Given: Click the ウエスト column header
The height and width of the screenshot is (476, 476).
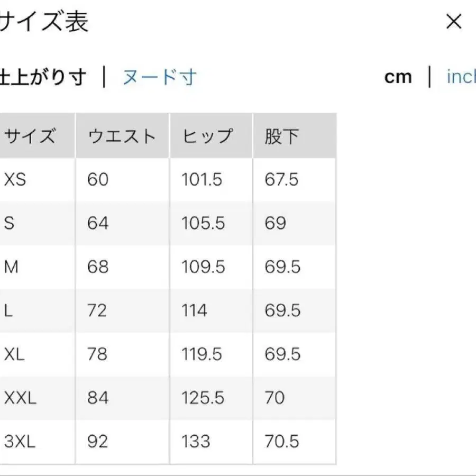Looking at the screenshot, I should click(x=122, y=135).
